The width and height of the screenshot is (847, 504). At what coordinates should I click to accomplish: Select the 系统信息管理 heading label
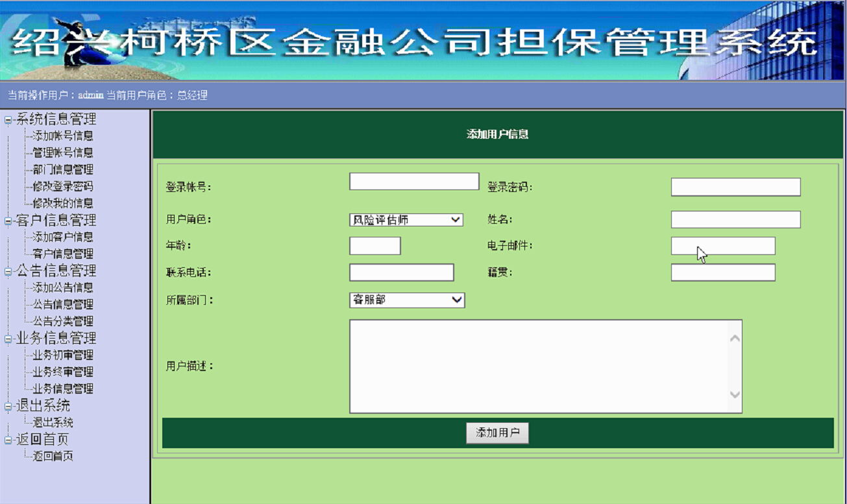tap(56, 119)
